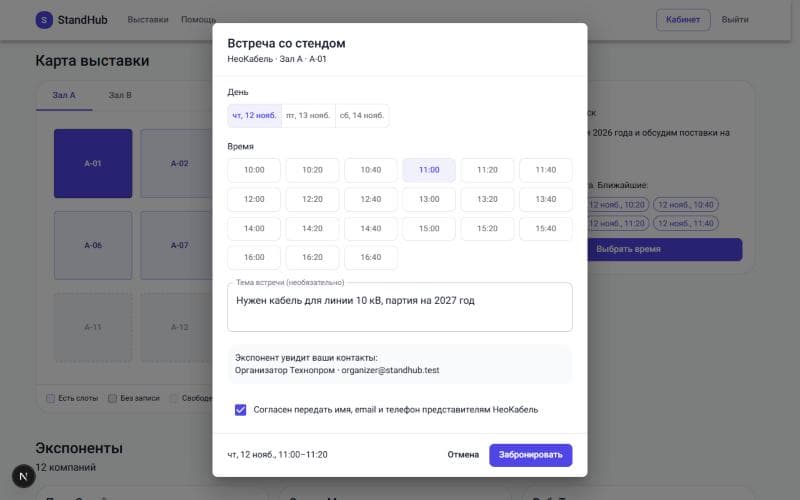Viewport: 800px width, 500px height.
Task: Switch to the Зал A tab
Action: (64, 95)
